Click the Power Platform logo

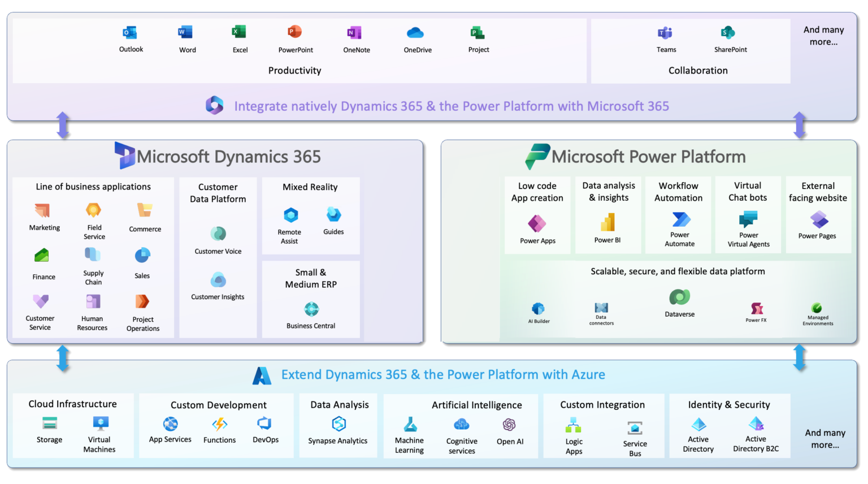(x=537, y=156)
